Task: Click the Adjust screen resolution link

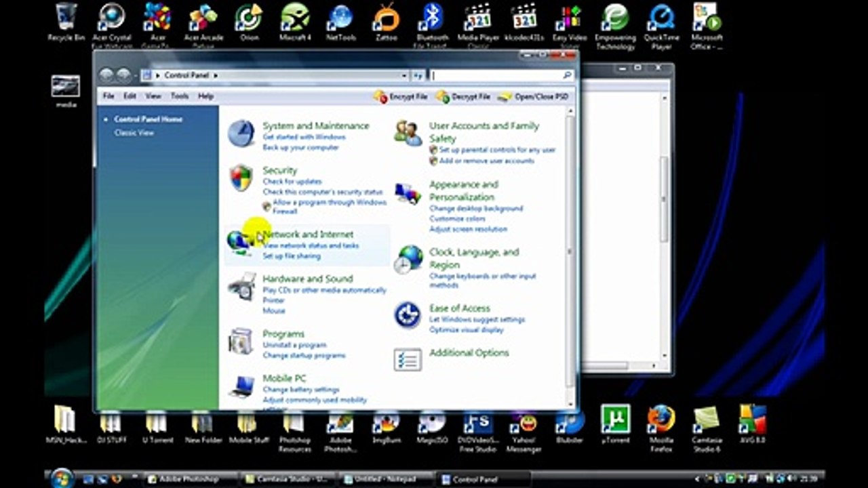Action: 468,229
